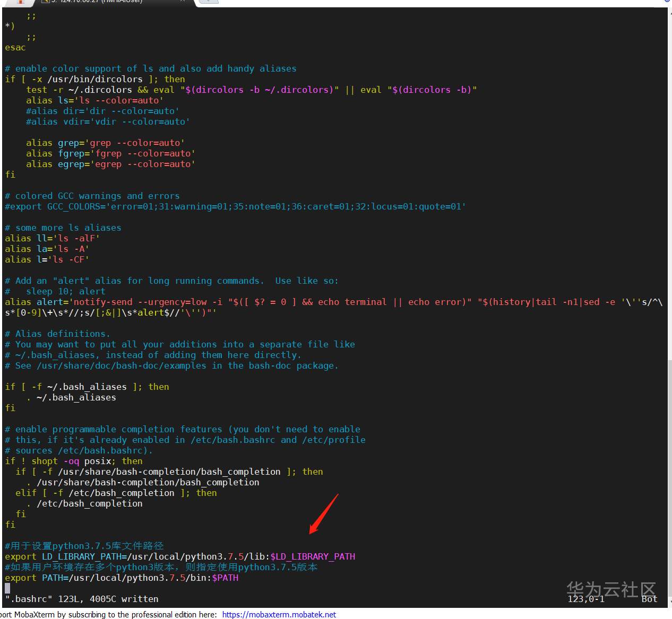Viewport: 672px width, 619px height.
Task: Click comment "# See /usr/share/doc/bash-doc/examples"
Action: click(172, 365)
